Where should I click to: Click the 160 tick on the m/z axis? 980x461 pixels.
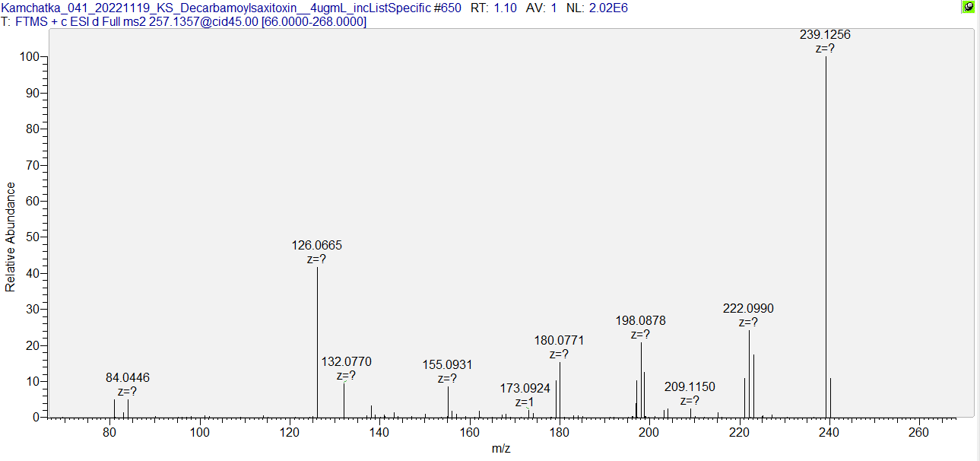[469, 432]
